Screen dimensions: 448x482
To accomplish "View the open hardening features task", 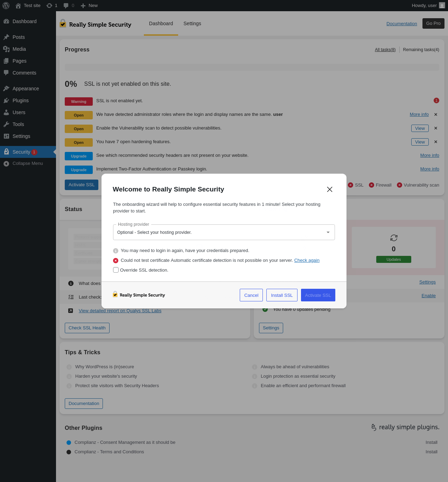I will pyautogui.click(x=420, y=142).
